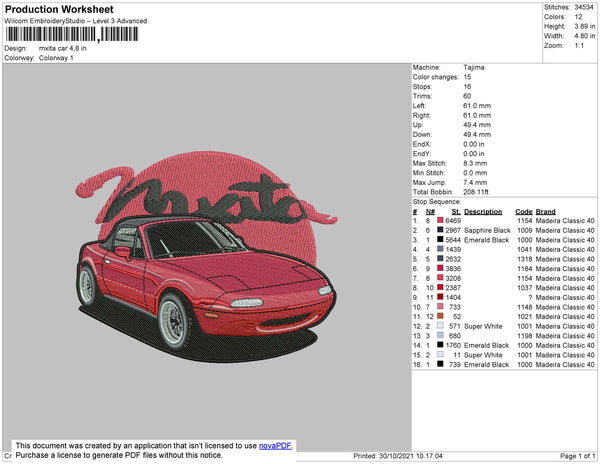Viewport: 600px width, 464px height.
Task: Click the barcode under the worksheet title
Action: click(x=70, y=34)
